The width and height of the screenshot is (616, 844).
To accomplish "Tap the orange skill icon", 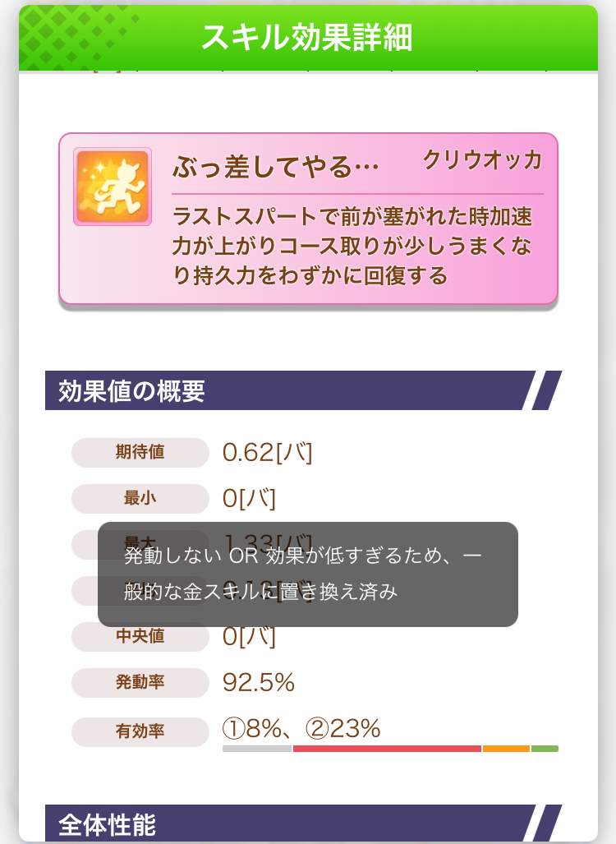I will pos(113,187).
